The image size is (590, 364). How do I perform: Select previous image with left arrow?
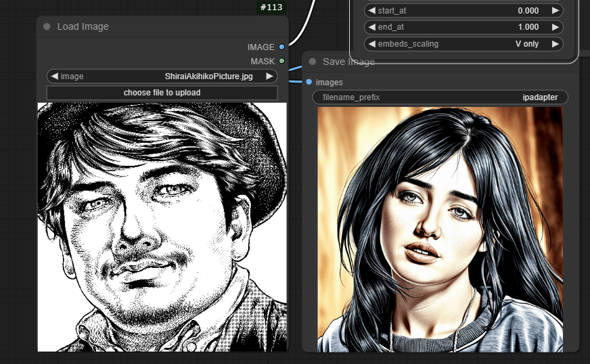[54, 76]
